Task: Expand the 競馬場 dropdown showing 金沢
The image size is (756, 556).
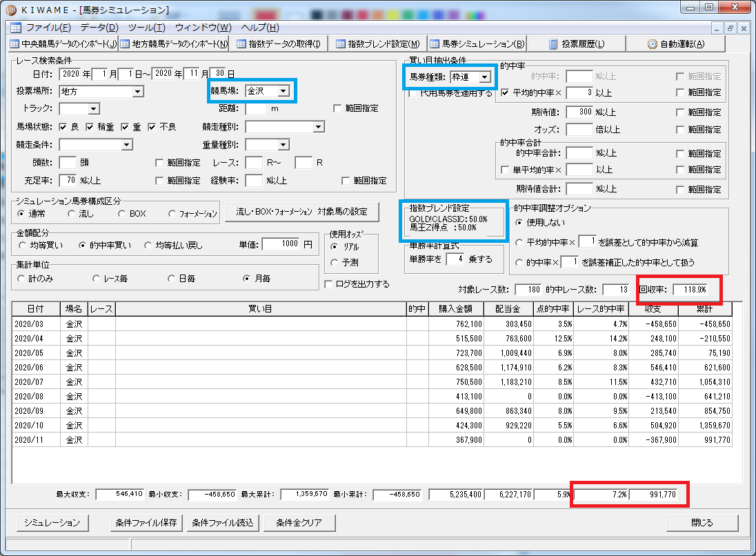Action: (283, 90)
